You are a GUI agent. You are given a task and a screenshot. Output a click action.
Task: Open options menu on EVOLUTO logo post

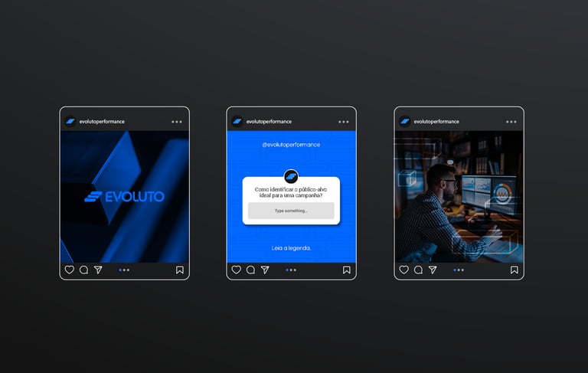(177, 122)
